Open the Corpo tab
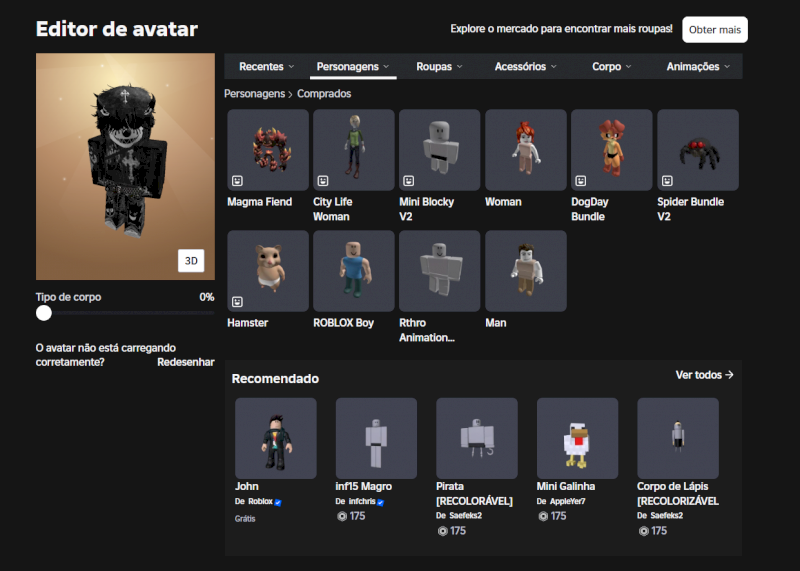800x571 pixels. tap(611, 67)
